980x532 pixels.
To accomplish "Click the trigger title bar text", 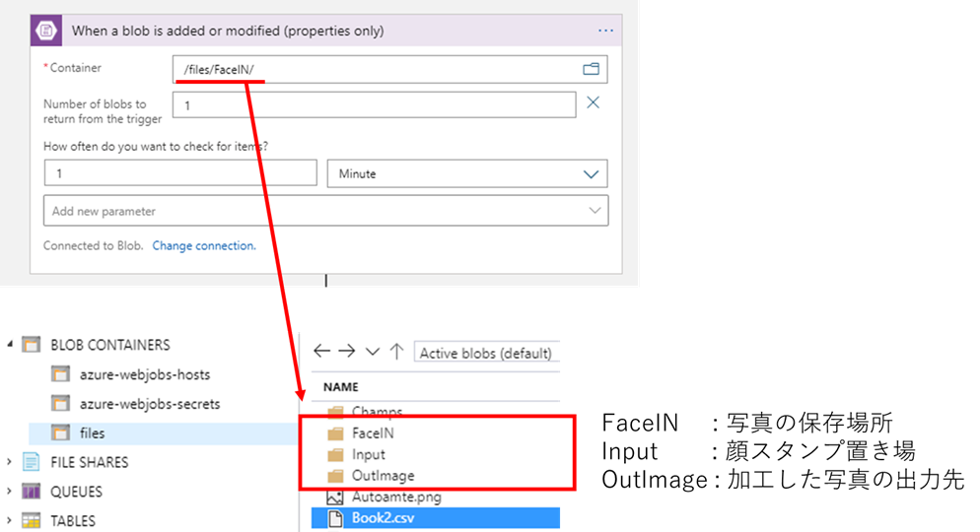I will [228, 31].
